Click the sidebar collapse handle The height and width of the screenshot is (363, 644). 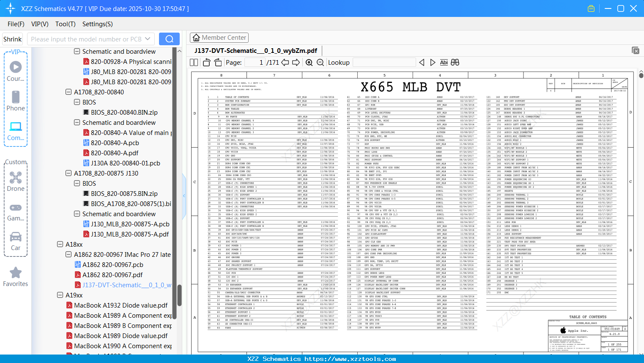tap(184, 196)
